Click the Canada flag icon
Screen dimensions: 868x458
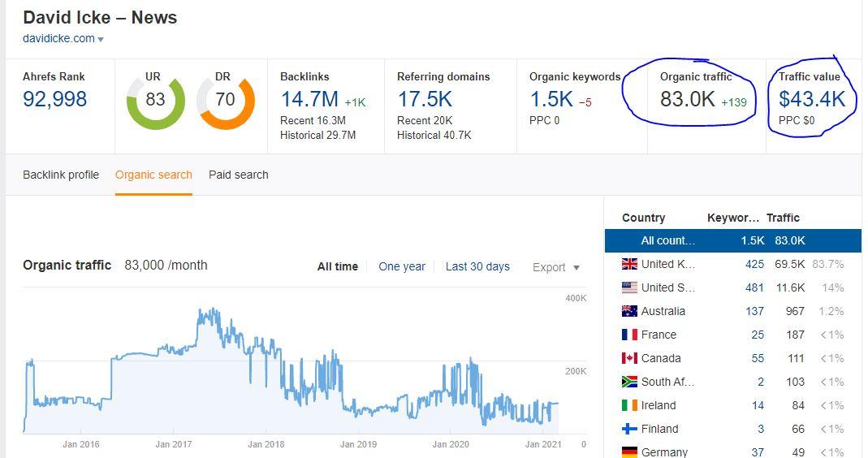pyautogui.click(x=629, y=358)
